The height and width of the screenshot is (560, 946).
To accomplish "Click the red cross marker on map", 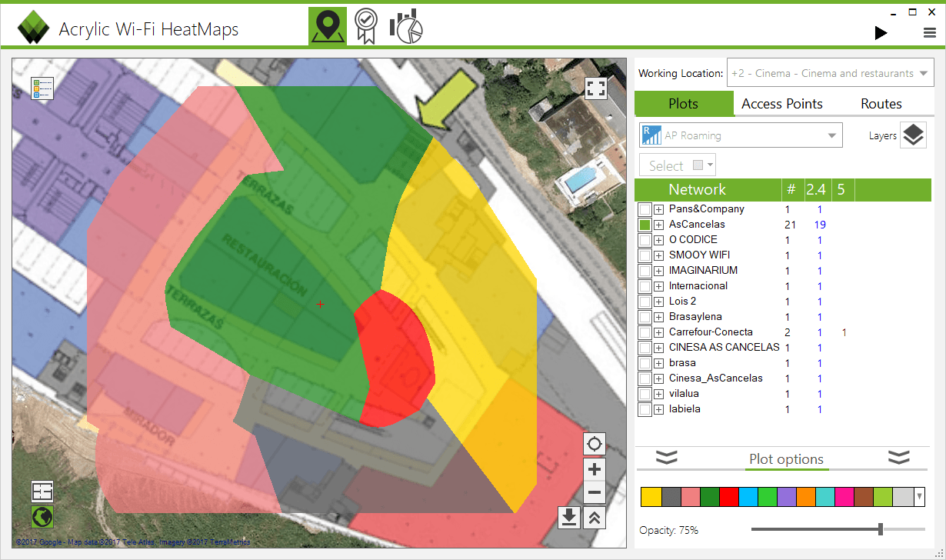I will 321,305.
